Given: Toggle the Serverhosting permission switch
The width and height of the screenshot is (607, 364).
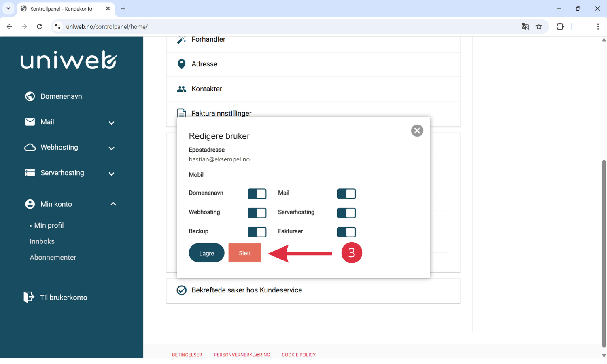Looking at the screenshot, I should click(346, 213).
